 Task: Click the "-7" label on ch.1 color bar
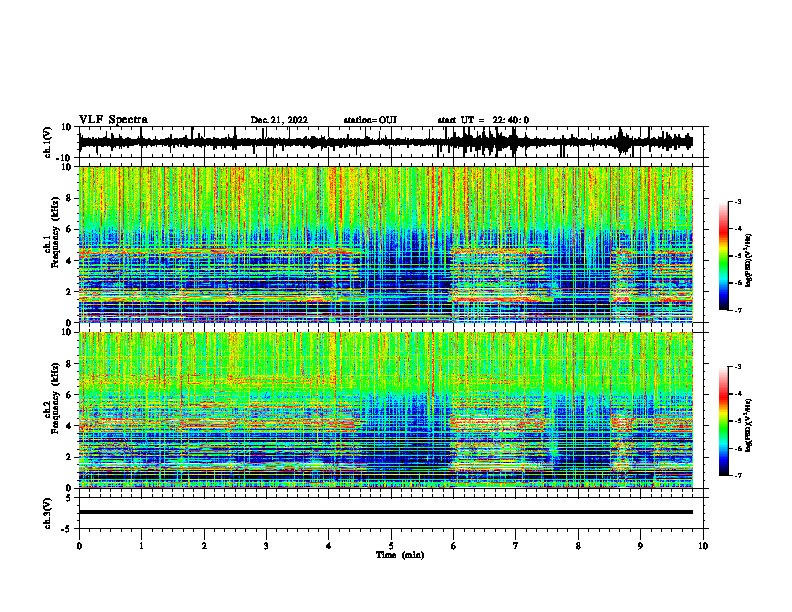pyautogui.click(x=737, y=310)
